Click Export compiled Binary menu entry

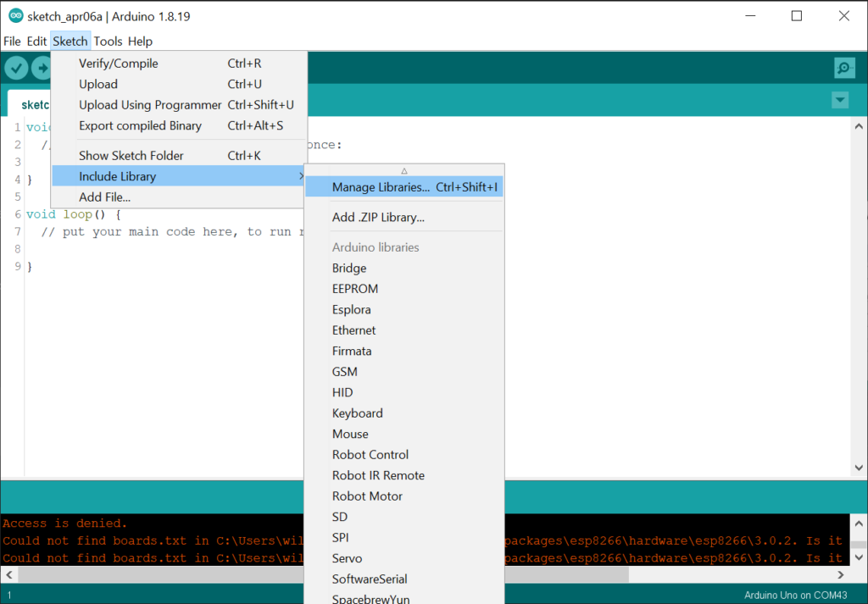140,125
